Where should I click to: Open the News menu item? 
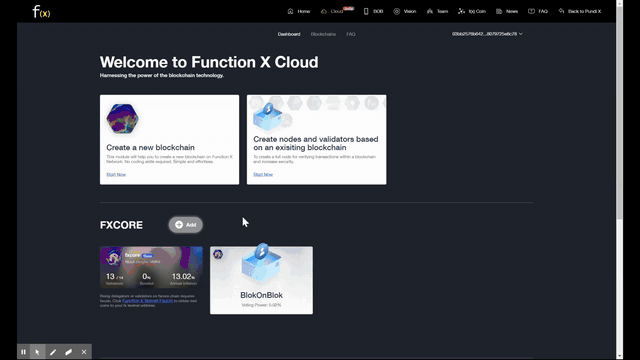(512, 11)
